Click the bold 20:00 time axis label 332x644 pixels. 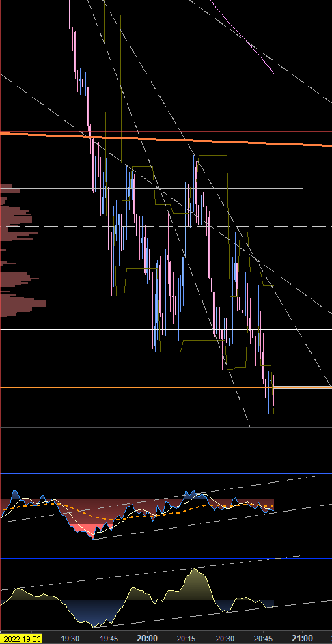tap(147, 639)
